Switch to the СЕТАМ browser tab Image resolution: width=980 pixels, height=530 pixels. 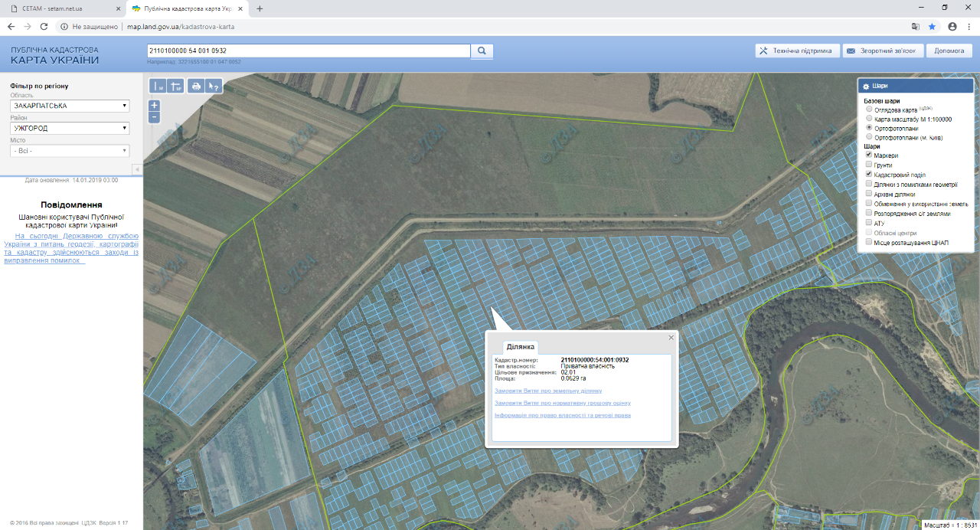pos(63,8)
